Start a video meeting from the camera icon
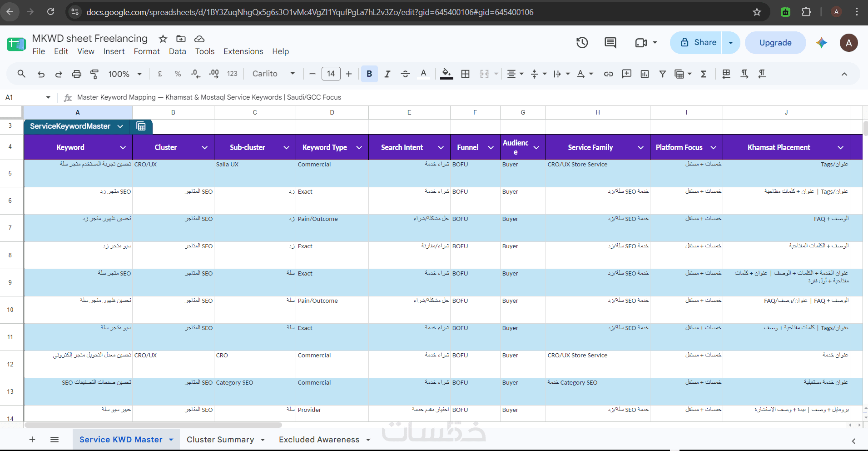 [x=641, y=43]
